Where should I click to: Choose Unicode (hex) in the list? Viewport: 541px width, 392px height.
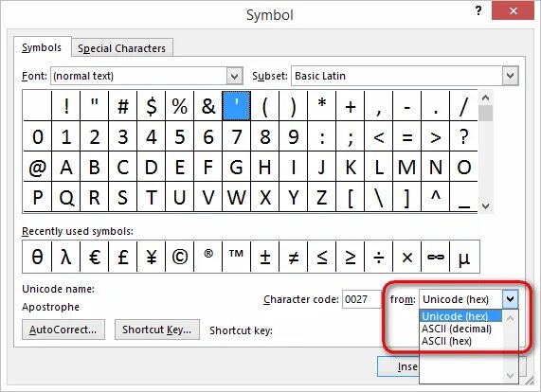click(x=460, y=316)
